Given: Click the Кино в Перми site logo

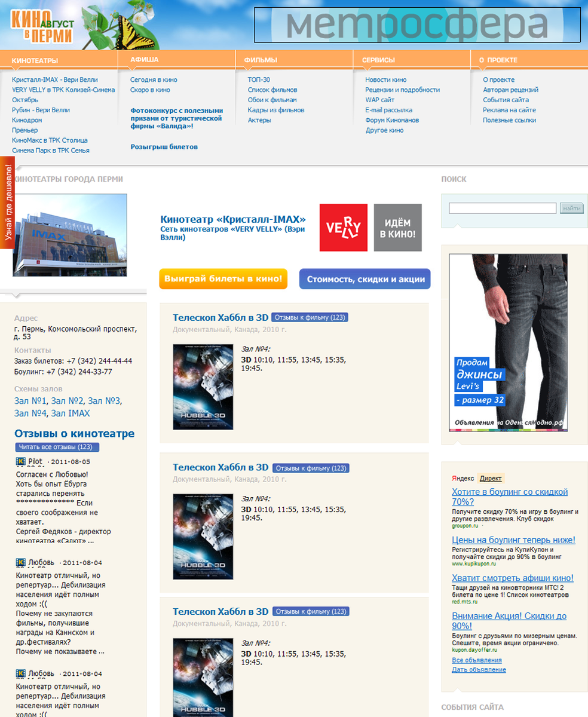Looking at the screenshot, I should (x=42, y=27).
